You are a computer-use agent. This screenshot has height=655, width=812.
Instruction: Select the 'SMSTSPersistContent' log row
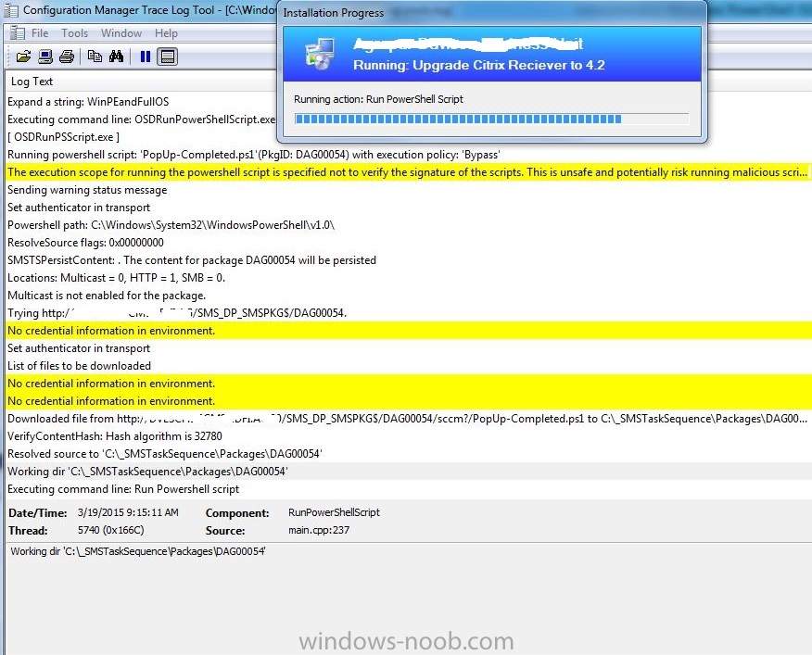pyautogui.click(x=408, y=260)
